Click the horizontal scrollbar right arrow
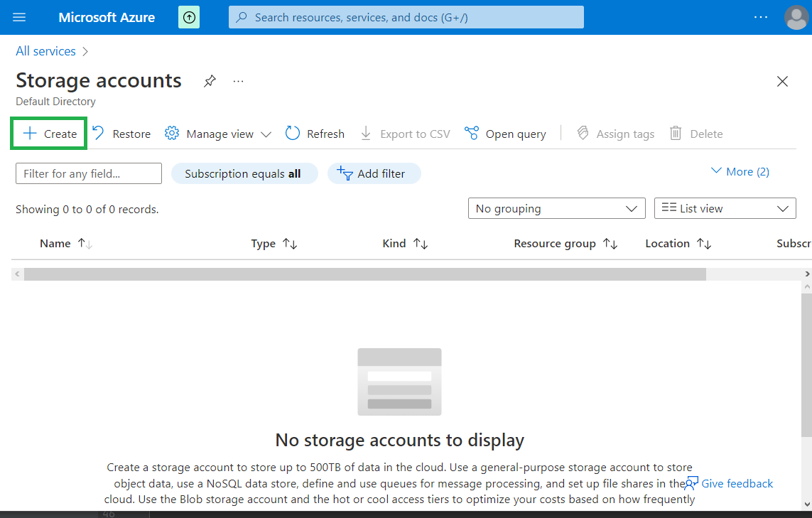812x518 pixels. point(807,274)
